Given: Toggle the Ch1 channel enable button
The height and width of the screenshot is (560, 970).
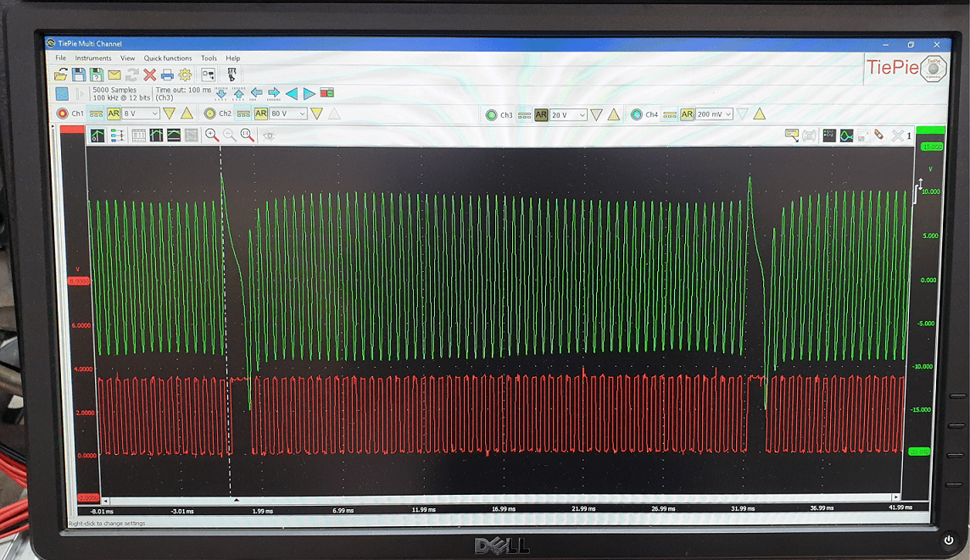Looking at the screenshot, I should click(x=62, y=114).
